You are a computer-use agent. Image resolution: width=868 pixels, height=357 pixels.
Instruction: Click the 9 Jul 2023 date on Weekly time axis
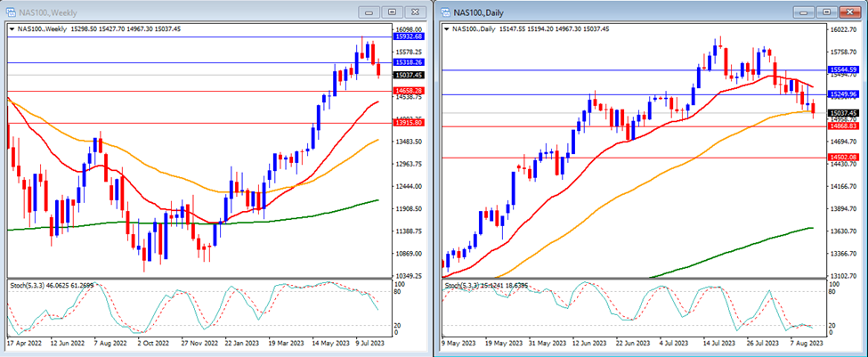(x=372, y=343)
